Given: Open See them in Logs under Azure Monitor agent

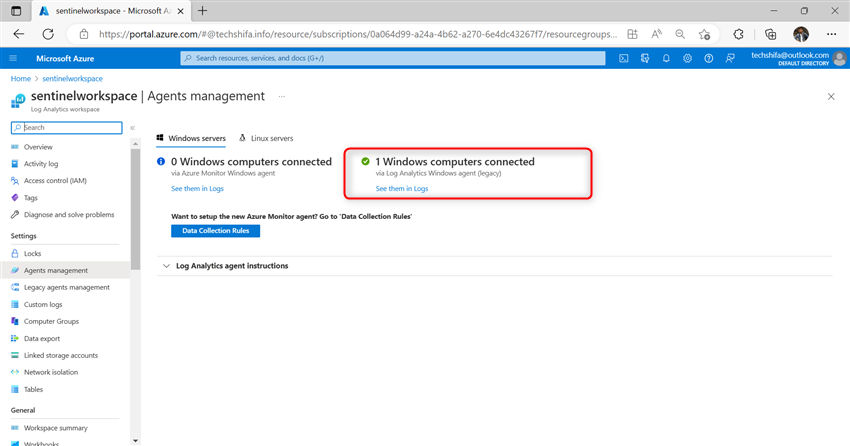Looking at the screenshot, I should point(197,189).
